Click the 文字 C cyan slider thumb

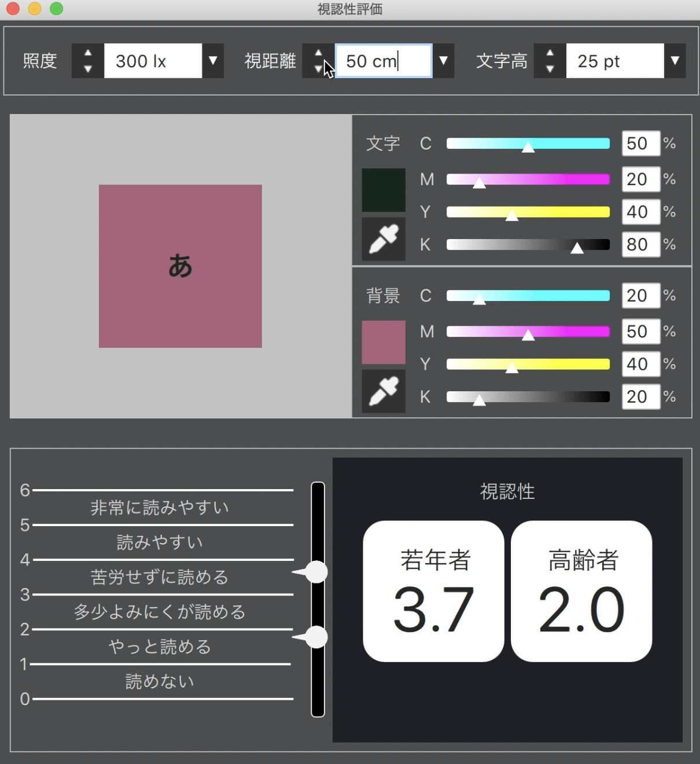pos(528,148)
